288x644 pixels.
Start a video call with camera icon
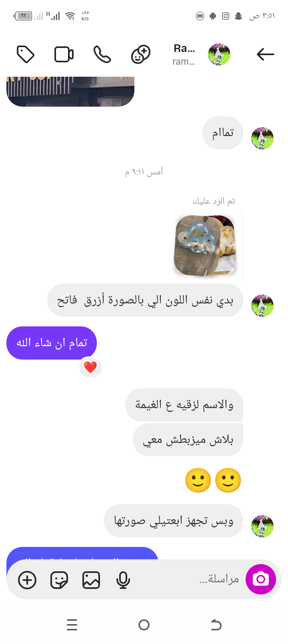click(x=64, y=54)
